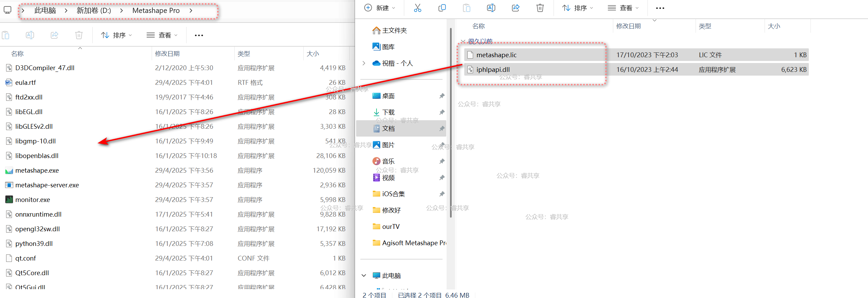Select ftd2xx.dll in left window
868x298 pixels.
click(29, 97)
